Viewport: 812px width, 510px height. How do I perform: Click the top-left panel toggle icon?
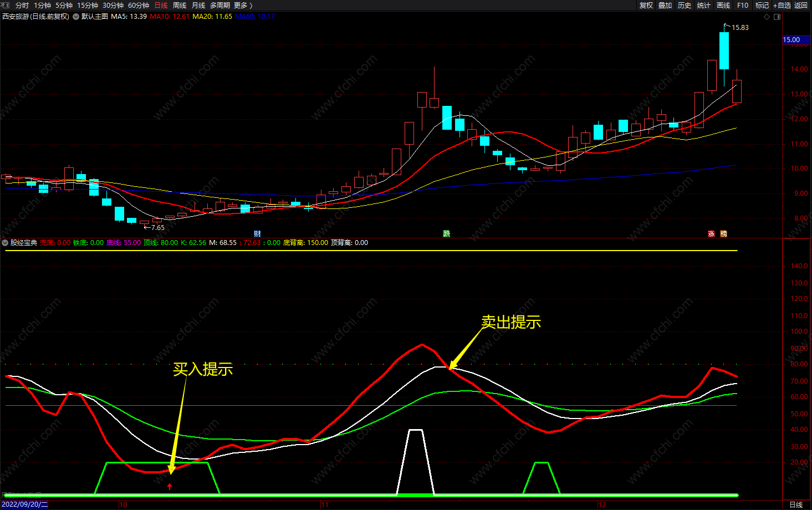pos(5,5)
